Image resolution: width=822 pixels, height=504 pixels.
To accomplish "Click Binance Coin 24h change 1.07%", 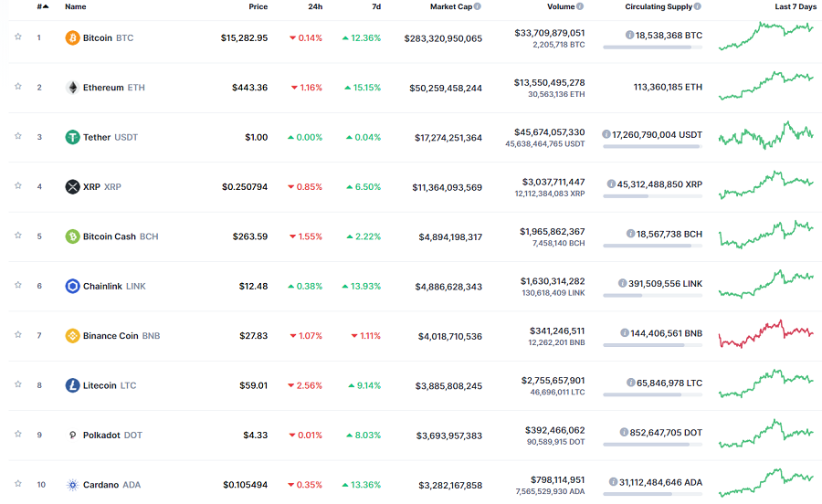I will click(306, 336).
